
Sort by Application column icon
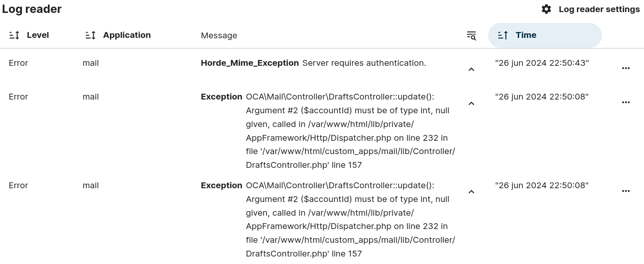coord(90,35)
